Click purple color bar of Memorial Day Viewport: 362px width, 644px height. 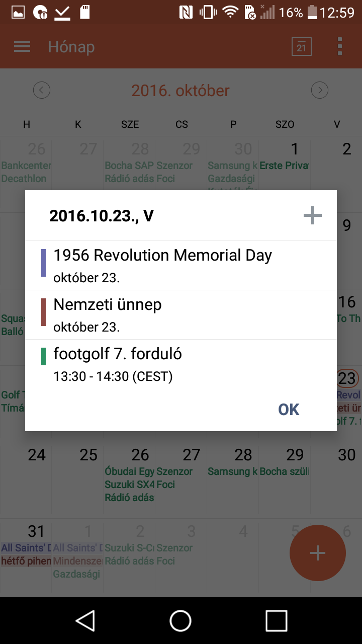point(43,263)
